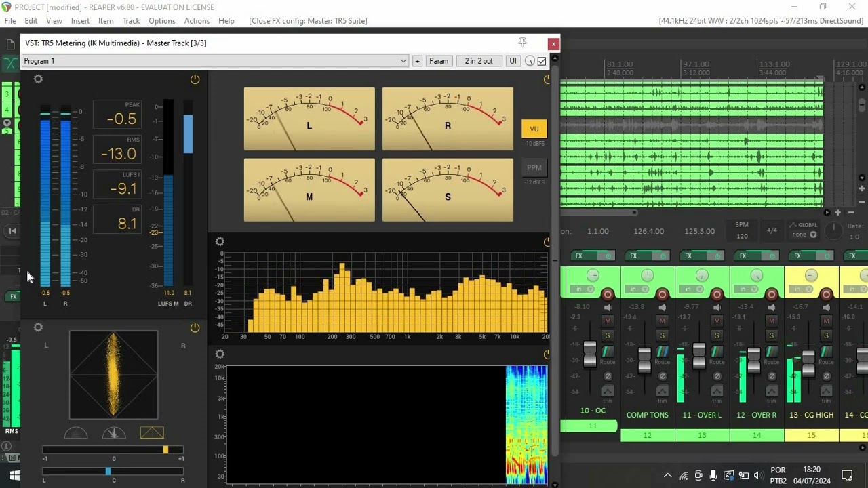Click the green X icon in left toolbar
The image size is (868, 488).
point(10,64)
